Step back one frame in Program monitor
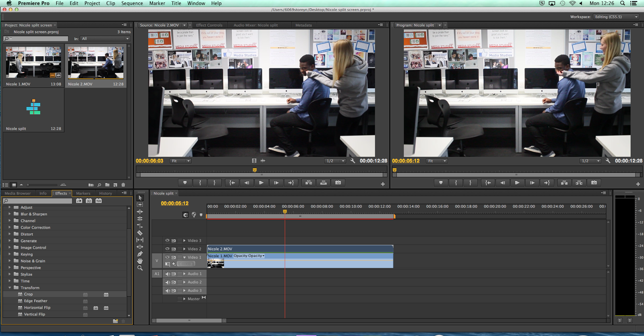This screenshot has height=336, width=644. 502,182
